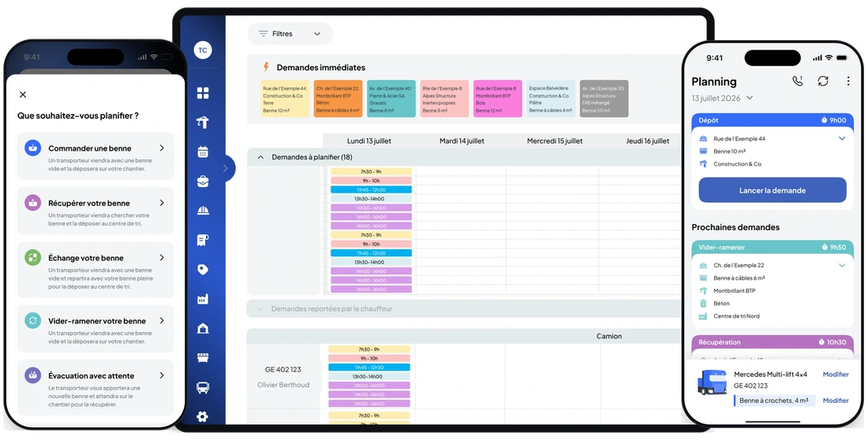Open Évacuation avec attente arrow

[162, 375]
